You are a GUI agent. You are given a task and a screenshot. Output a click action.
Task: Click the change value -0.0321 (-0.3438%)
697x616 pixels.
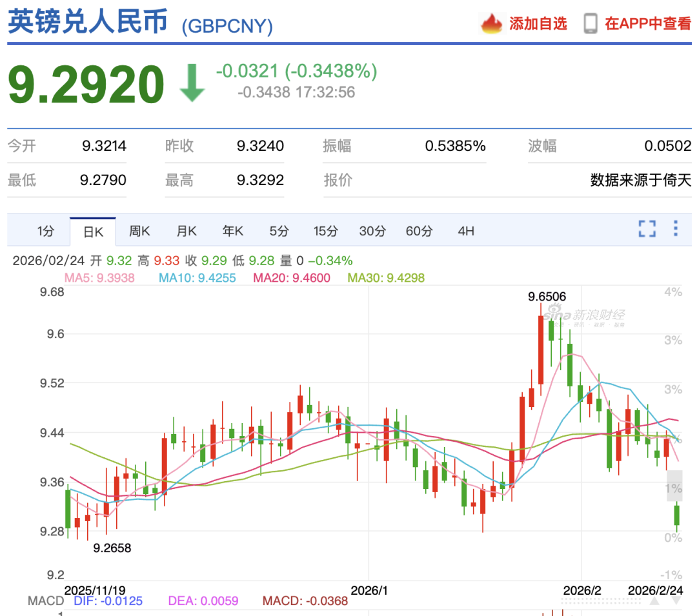296,71
